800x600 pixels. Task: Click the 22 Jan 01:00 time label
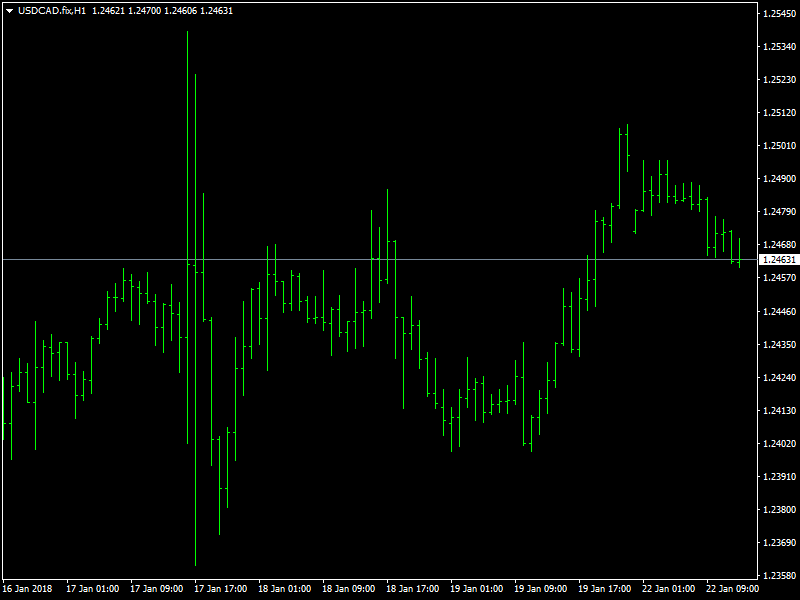[668, 589]
